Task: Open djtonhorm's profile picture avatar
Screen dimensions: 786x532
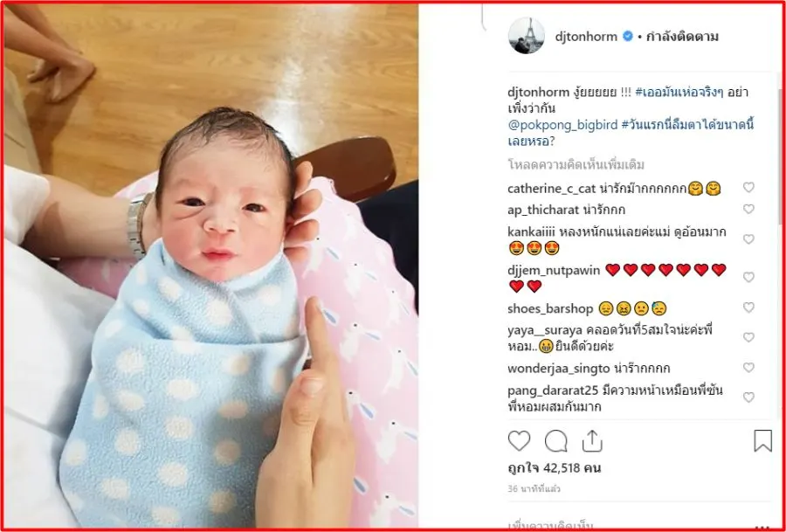Action: pyautogui.click(x=527, y=36)
